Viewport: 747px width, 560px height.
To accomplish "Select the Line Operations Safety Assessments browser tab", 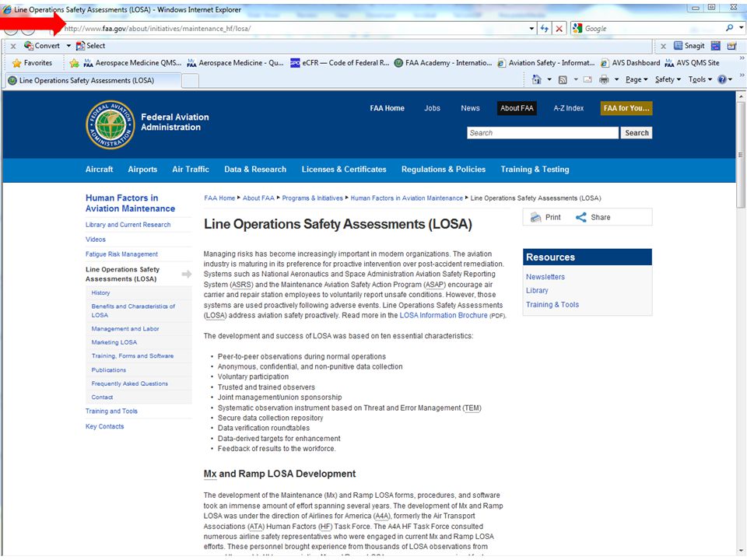I will click(93, 80).
